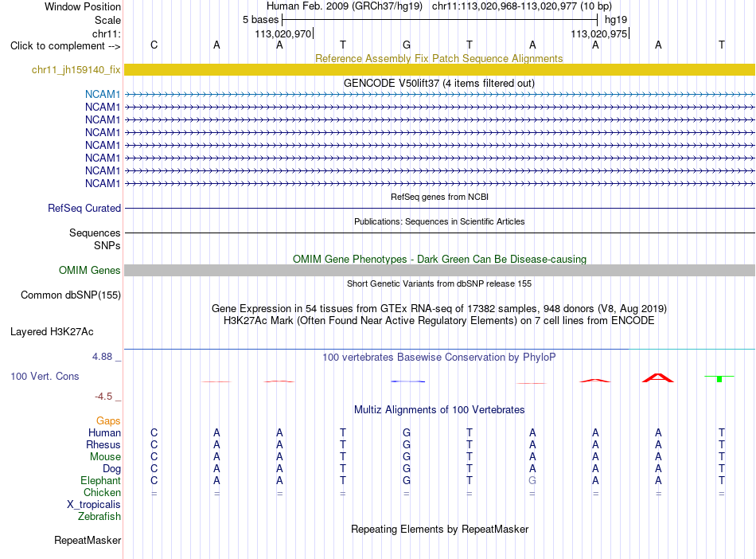
Task: Click the C base beside 'Click to complement'
Action: (x=154, y=45)
